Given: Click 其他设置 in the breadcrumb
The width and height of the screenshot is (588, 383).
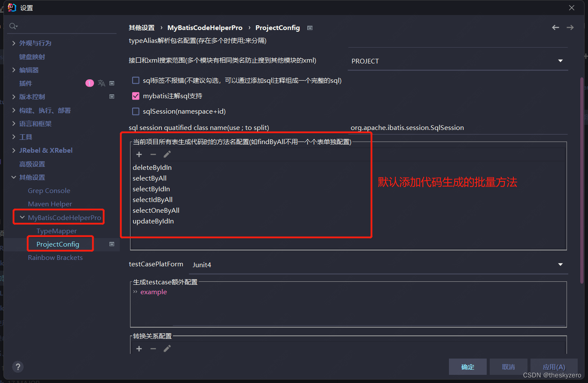Looking at the screenshot, I should 142,27.
